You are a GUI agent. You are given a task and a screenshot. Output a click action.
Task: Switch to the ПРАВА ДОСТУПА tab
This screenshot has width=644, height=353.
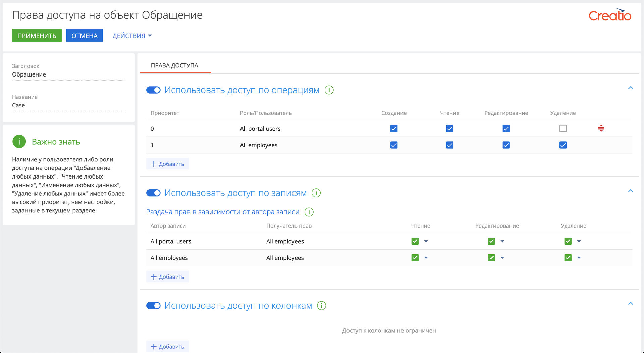click(174, 65)
